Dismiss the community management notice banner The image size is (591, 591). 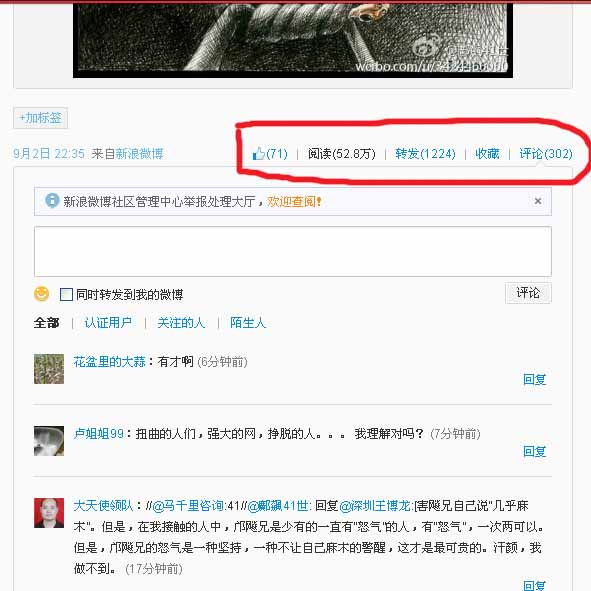(x=538, y=201)
